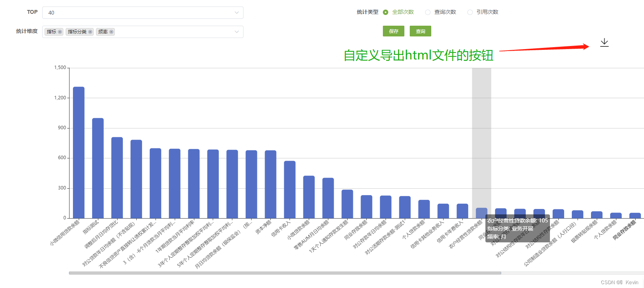
Task: Click the 指标测试 bar
Action: (x=98, y=168)
